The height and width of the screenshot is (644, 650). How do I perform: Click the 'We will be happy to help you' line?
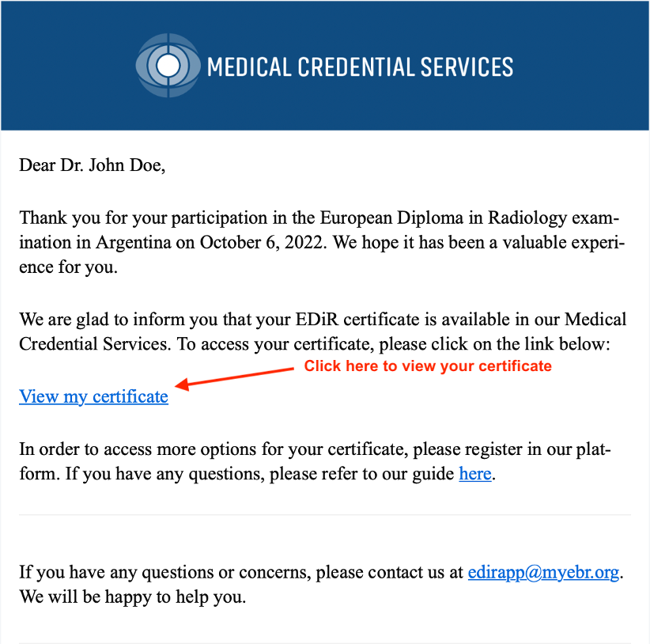[x=133, y=597]
